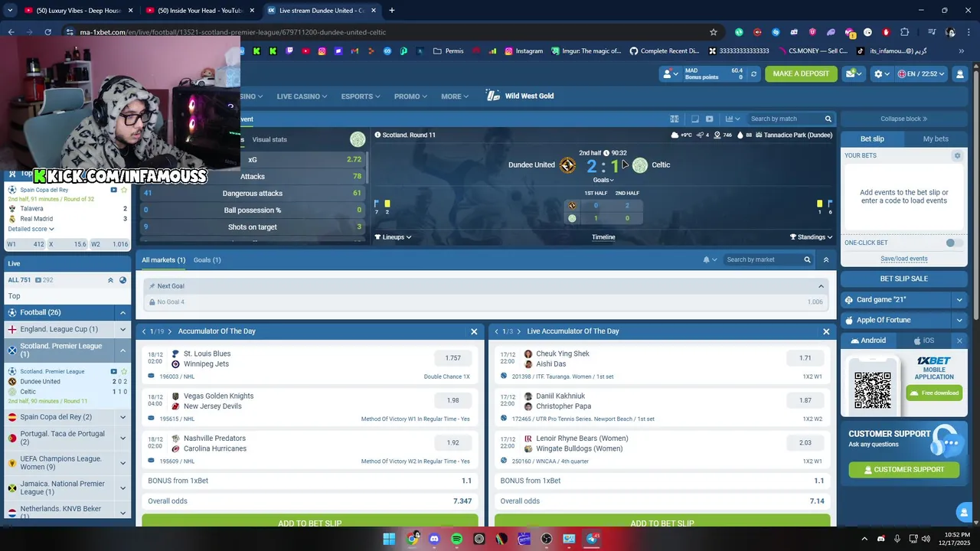The width and height of the screenshot is (980, 551).
Task: Open the chat bubble icon at bottom right
Action: pos(962,512)
